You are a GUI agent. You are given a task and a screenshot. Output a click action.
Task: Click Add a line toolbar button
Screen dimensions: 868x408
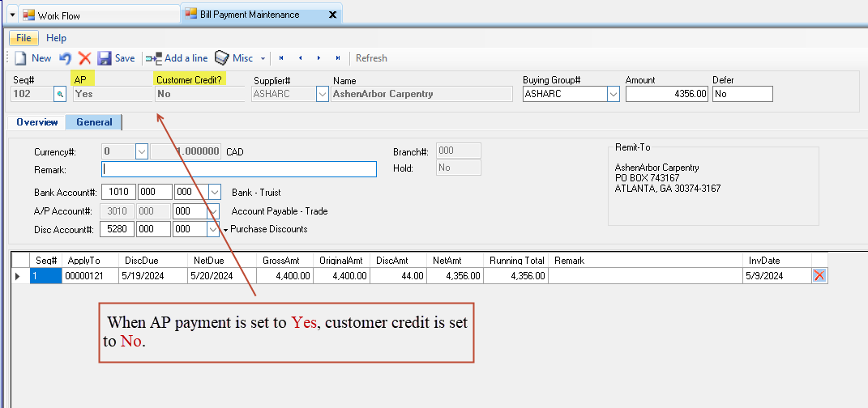pos(177,58)
